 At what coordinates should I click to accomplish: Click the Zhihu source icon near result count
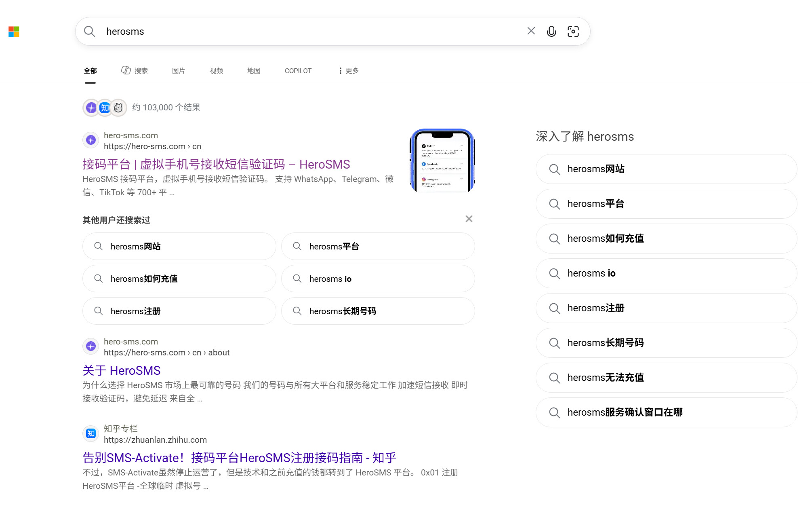105,108
